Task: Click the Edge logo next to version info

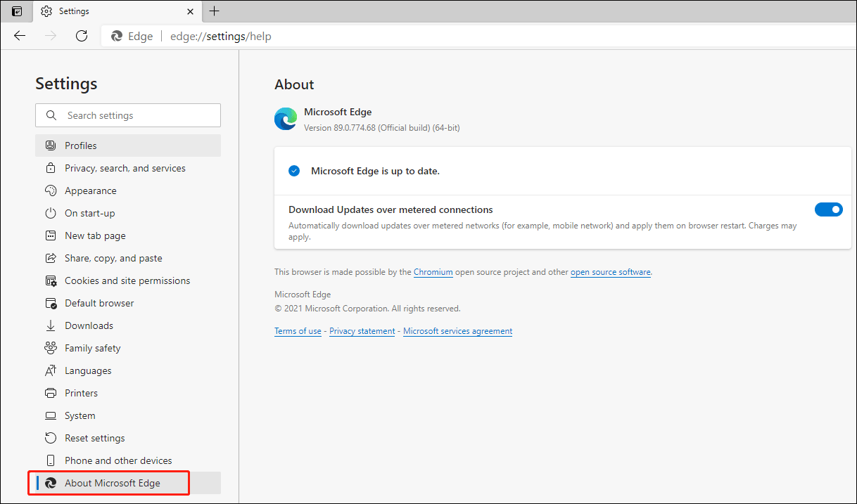Action: [286, 118]
